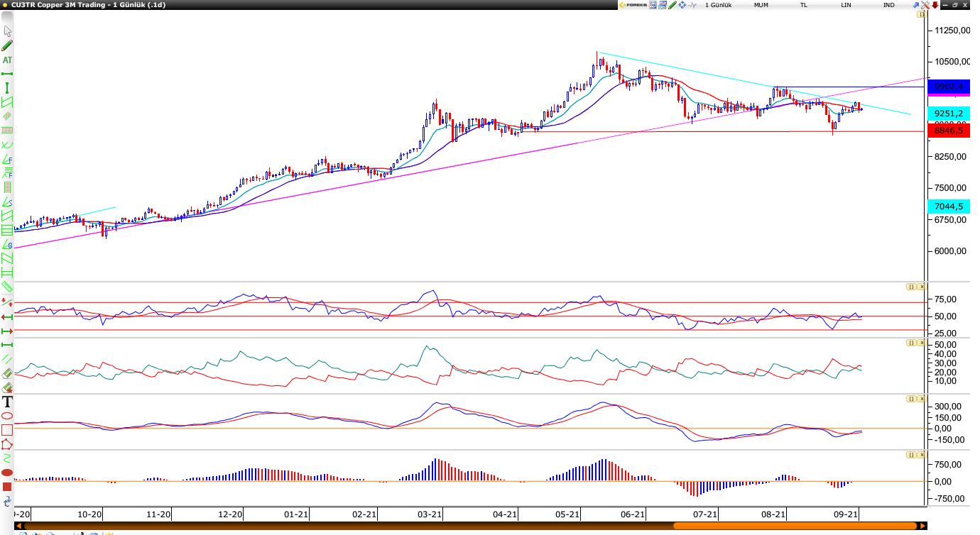Image resolution: width=980 pixels, height=535 pixels.
Task: Click the 05-21 date axis label
Action: tap(567, 514)
